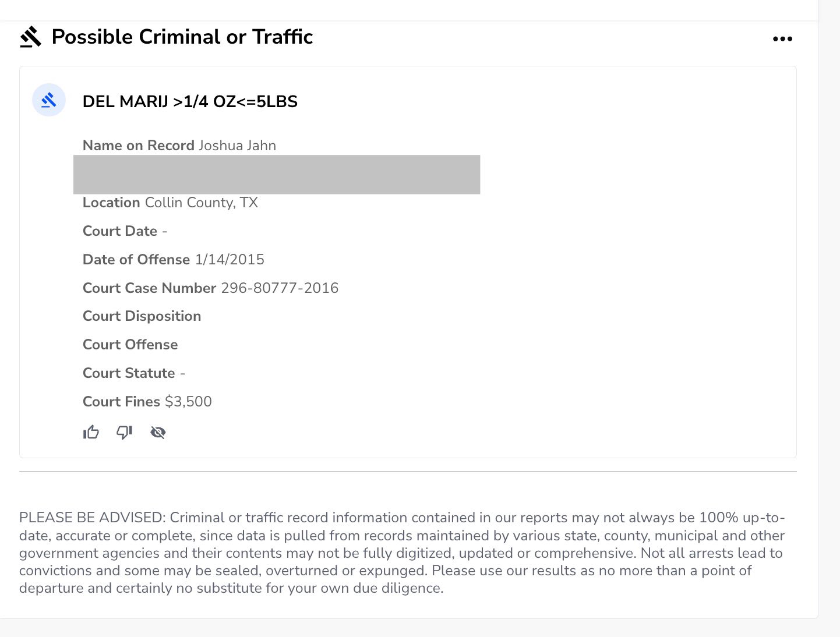
Task: Click the "PLEASE BE ADVISED" disclaimer paragraph
Action: pyautogui.click(x=402, y=553)
